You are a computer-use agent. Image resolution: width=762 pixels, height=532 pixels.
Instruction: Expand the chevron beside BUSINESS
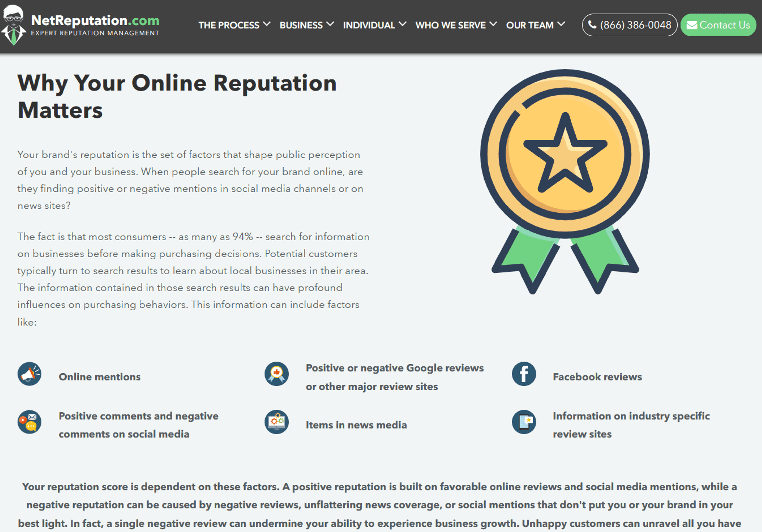click(x=330, y=24)
